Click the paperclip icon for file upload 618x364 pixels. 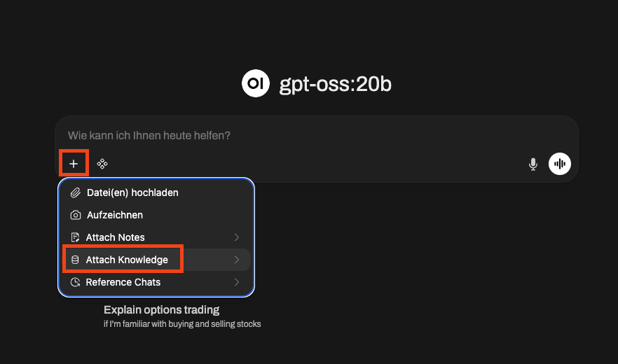click(x=76, y=192)
